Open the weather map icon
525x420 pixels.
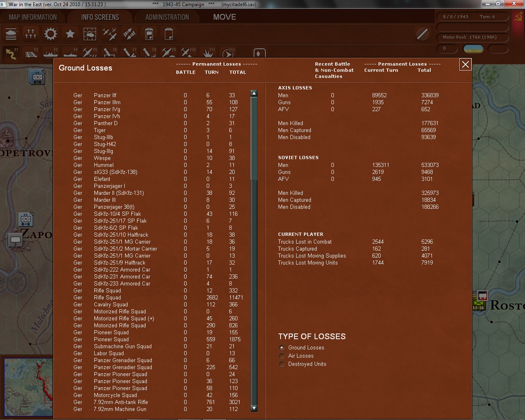click(90, 34)
